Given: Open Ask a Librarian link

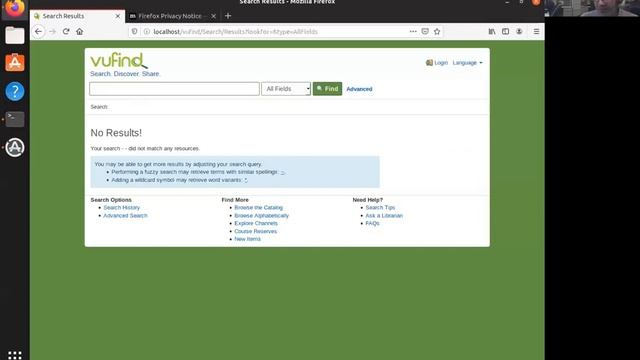Looking at the screenshot, I should pos(384,216).
